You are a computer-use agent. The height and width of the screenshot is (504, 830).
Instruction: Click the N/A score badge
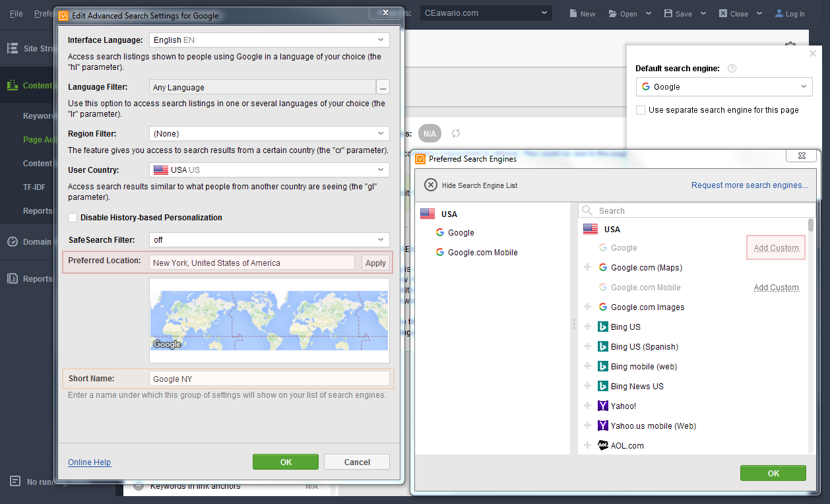430,133
